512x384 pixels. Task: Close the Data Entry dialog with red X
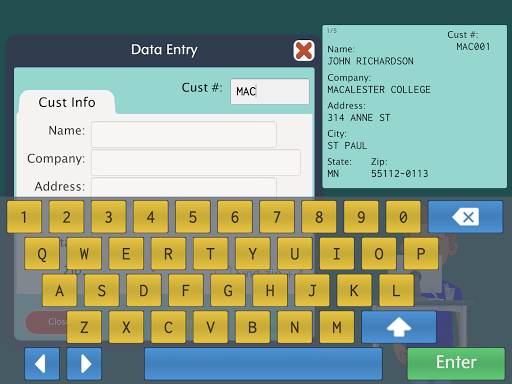coord(304,51)
